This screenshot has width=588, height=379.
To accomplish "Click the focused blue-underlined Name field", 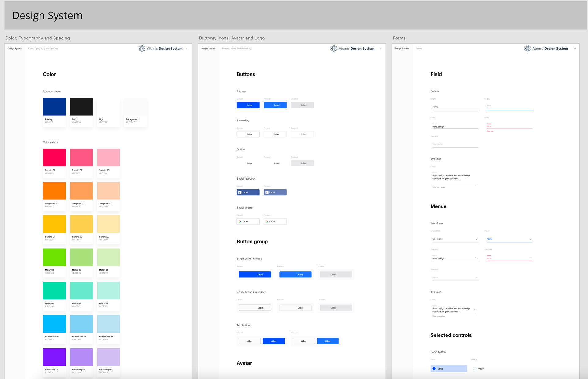I will click(509, 107).
